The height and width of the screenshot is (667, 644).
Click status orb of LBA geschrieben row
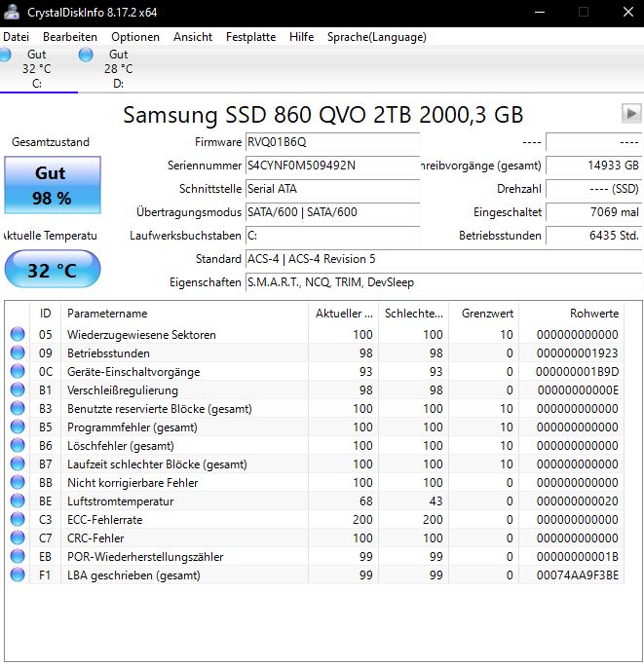[x=18, y=574]
